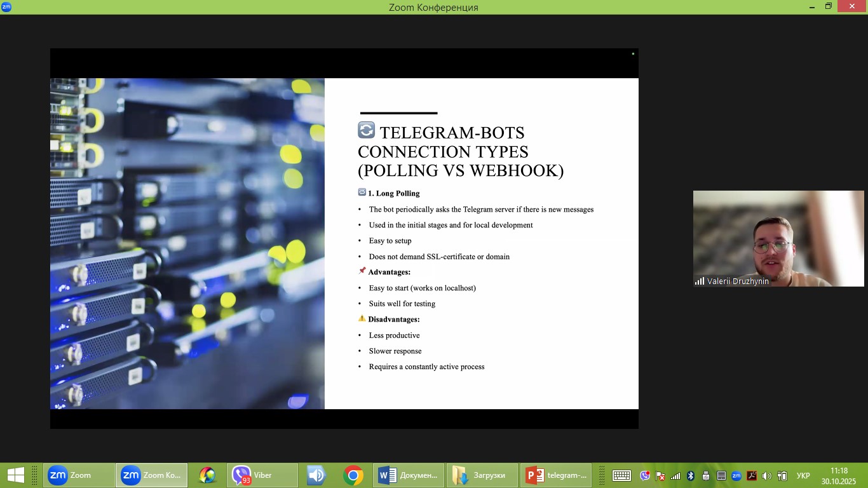Open Action Center flag notification
The height and width of the screenshot is (488, 868).
click(660, 476)
